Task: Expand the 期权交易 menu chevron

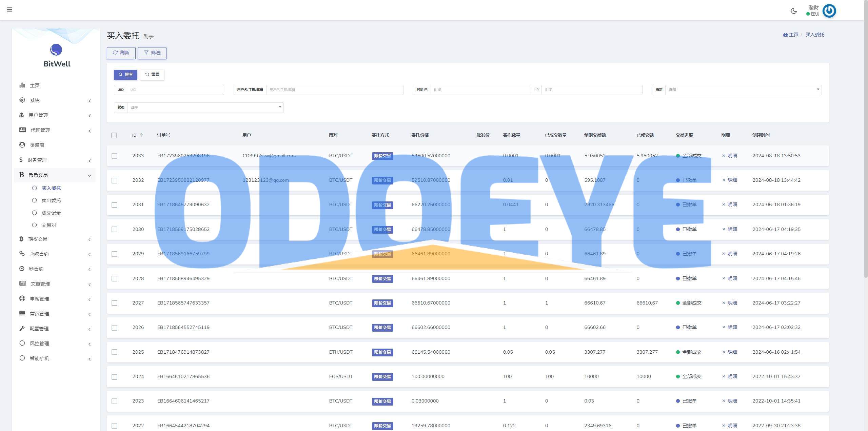Action: click(90, 239)
